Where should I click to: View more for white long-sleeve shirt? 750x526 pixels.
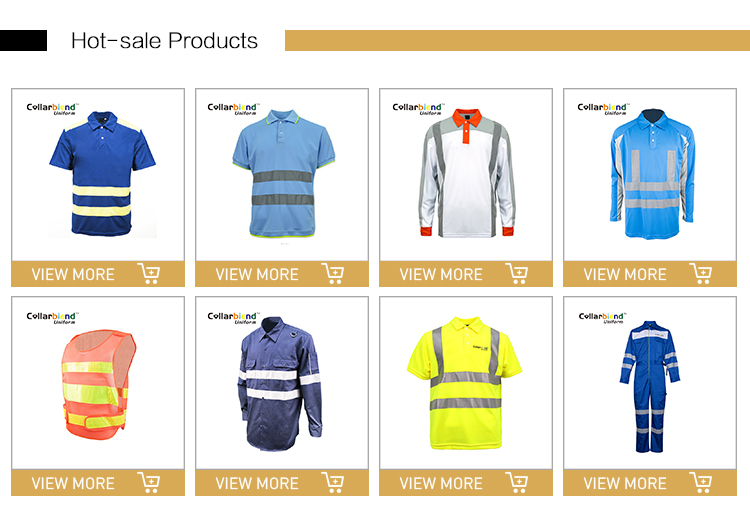[x=441, y=274]
